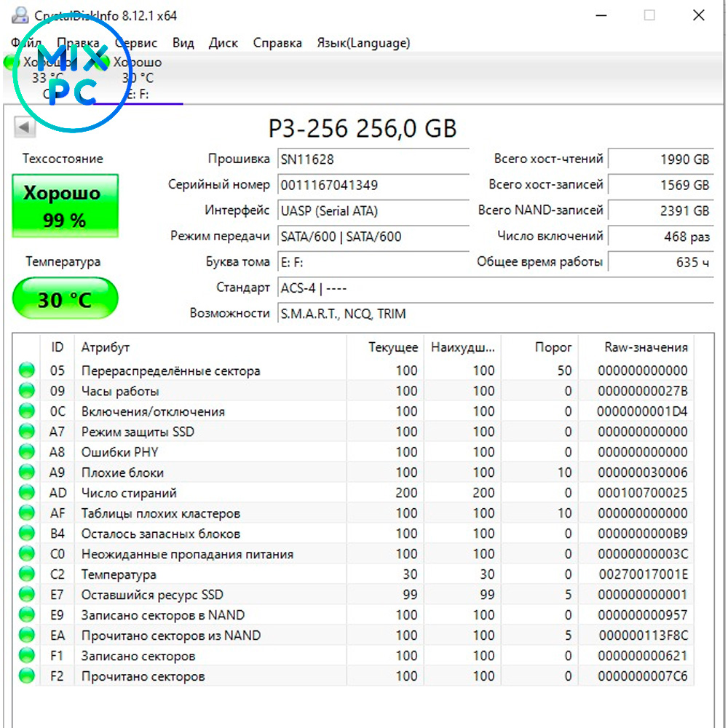This screenshot has width=728, height=728.
Task: Click raw value 00000000027B
Action: (x=643, y=391)
